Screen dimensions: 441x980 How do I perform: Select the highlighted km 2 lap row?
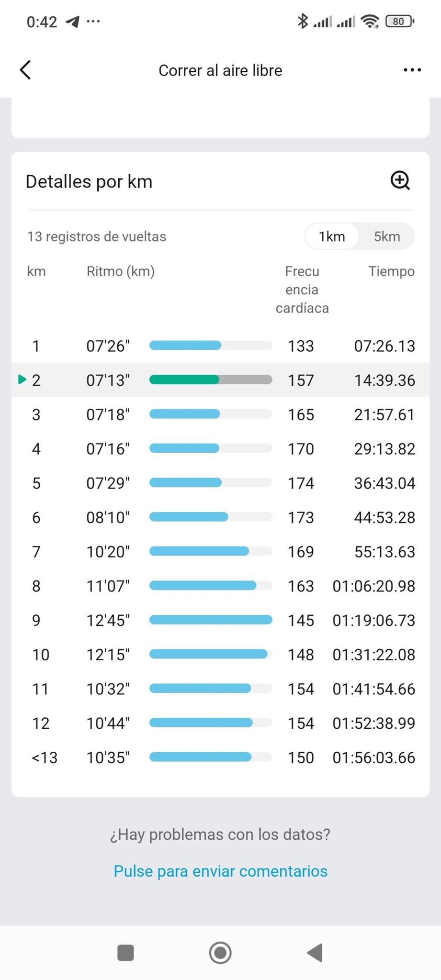[x=220, y=380]
